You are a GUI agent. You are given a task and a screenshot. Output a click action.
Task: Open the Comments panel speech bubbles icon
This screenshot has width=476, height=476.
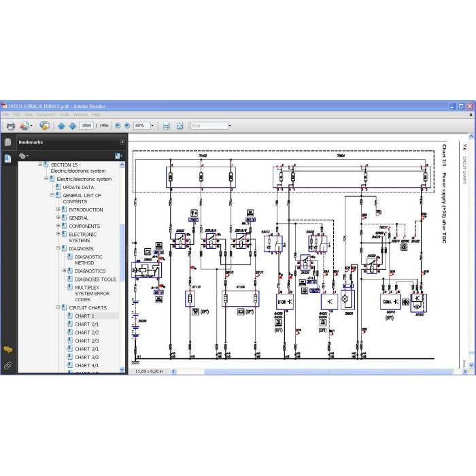coord(8,350)
